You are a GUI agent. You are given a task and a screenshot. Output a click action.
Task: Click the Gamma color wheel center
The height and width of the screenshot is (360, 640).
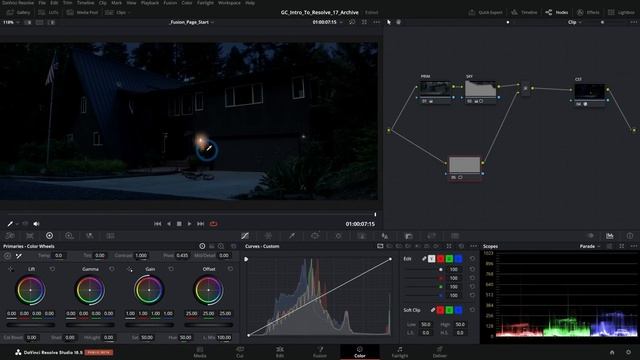90,290
